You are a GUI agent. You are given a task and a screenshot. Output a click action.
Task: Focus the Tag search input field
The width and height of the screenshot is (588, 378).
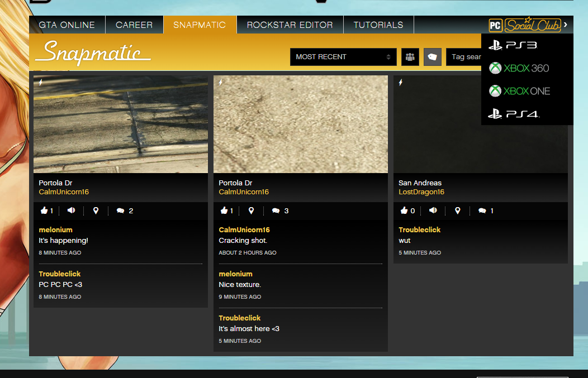click(464, 57)
